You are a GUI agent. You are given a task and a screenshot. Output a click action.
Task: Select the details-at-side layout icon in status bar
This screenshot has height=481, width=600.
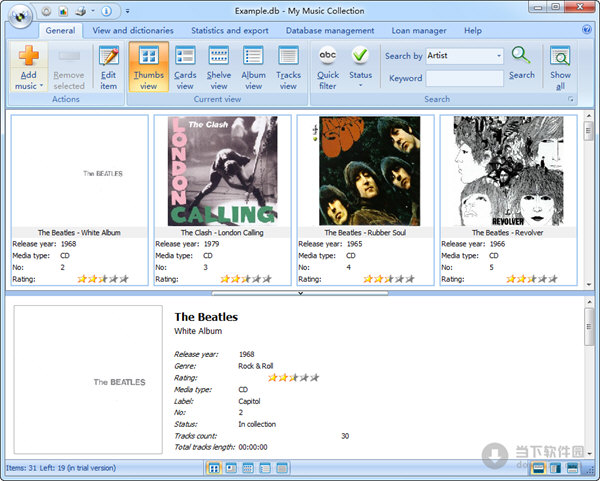point(555,468)
